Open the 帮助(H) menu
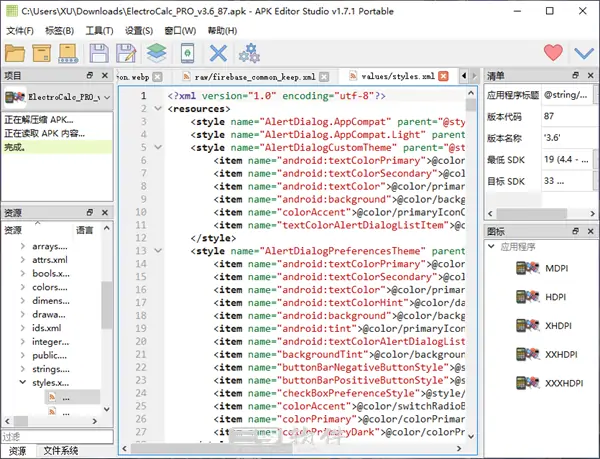Screen dimensions: 600x459 [221, 30]
